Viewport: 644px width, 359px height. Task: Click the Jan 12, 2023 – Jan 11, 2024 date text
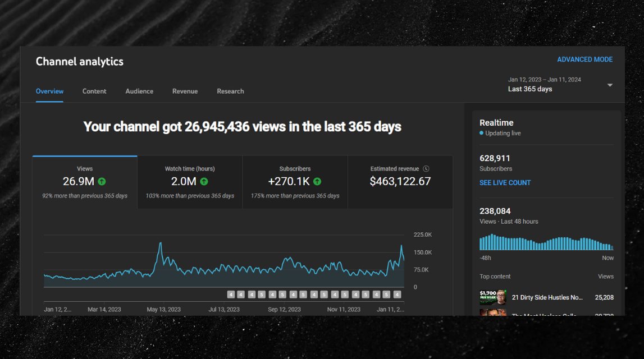544,80
